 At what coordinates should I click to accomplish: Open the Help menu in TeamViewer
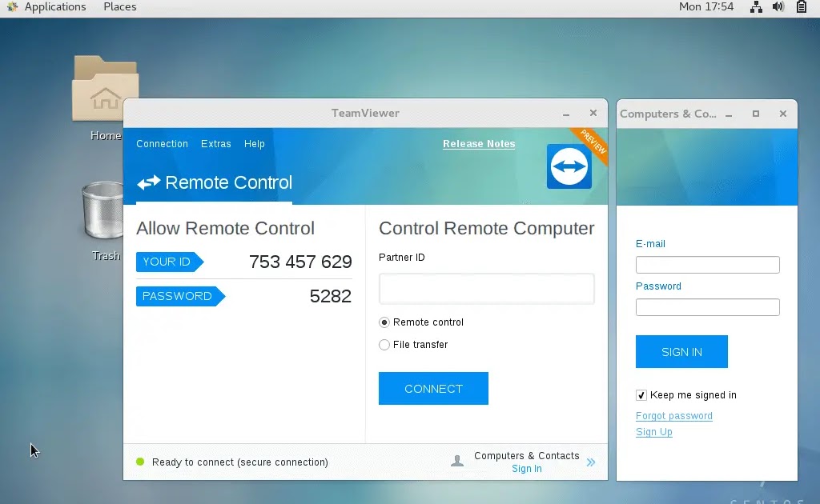[x=254, y=144]
